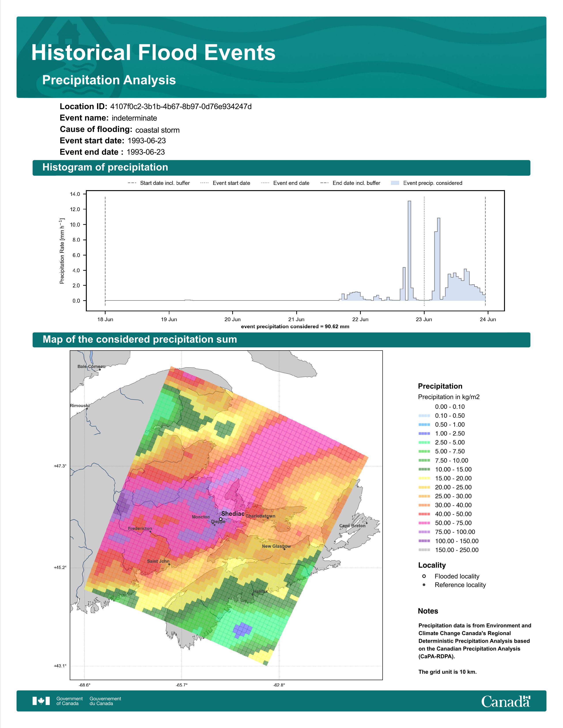Click the 30.00 - 40.00 legend color swatch
The image size is (563, 728).
coord(424,505)
